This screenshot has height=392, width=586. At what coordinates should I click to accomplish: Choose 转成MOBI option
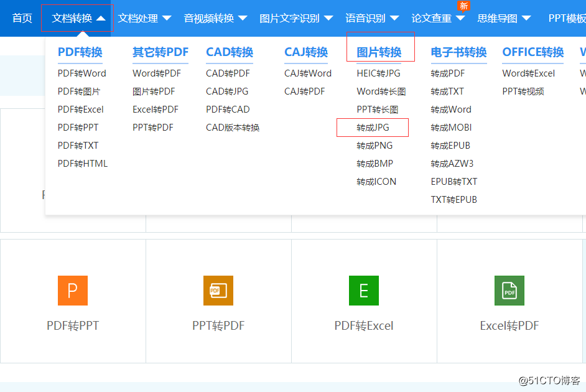coord(451,128)
